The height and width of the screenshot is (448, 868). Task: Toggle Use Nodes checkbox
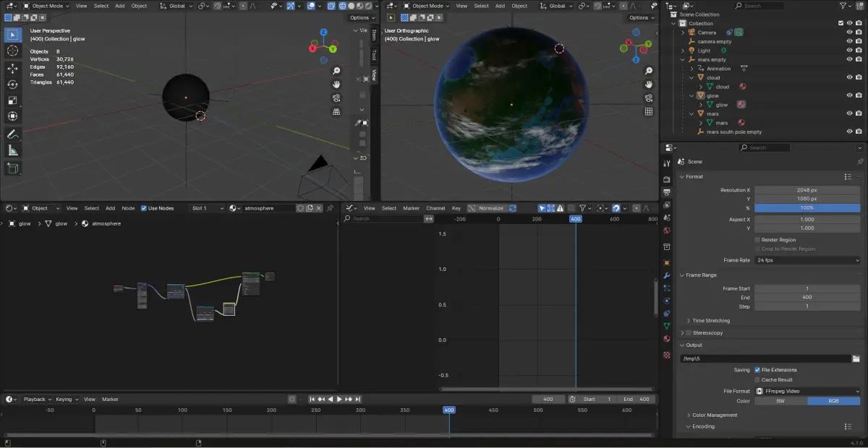tap(144, 208)
